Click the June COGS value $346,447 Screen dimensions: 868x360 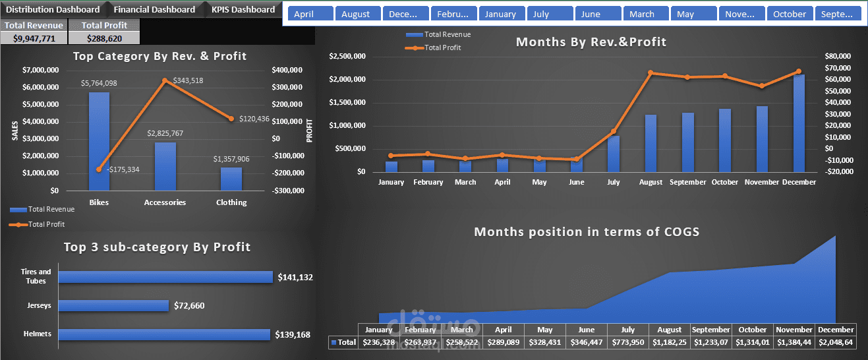click(x=586, y=342)
